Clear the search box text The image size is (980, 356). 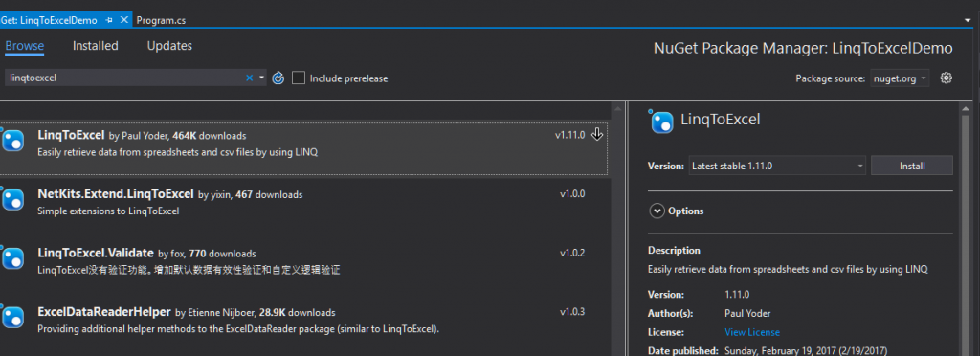(x=250, y=78)
